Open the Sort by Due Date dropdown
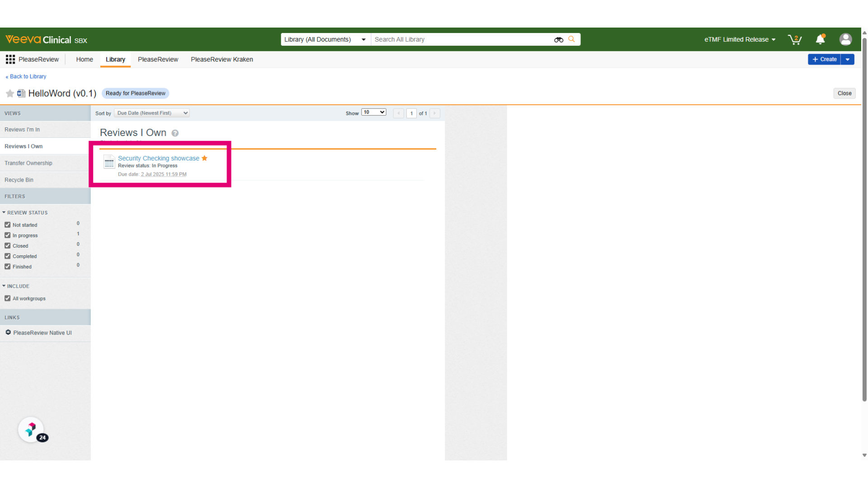The height and width of the screenshot is (488, 868). (152, 113)
